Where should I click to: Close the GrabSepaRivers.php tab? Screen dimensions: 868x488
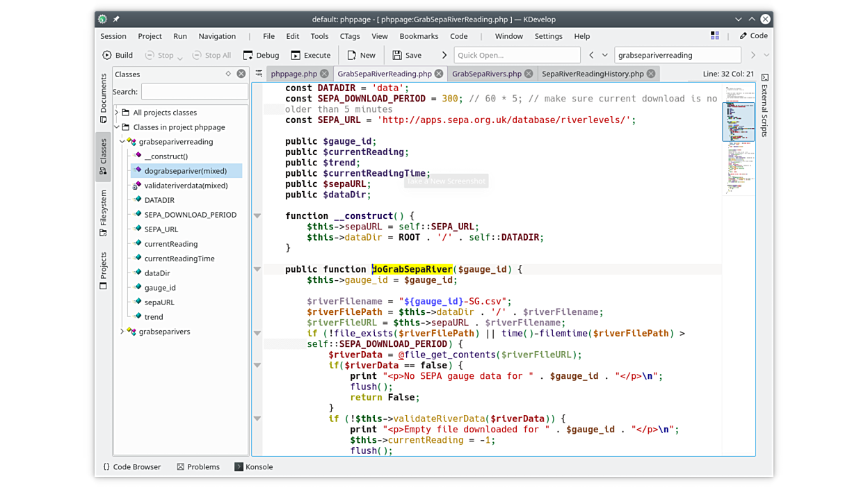[529, 74]
